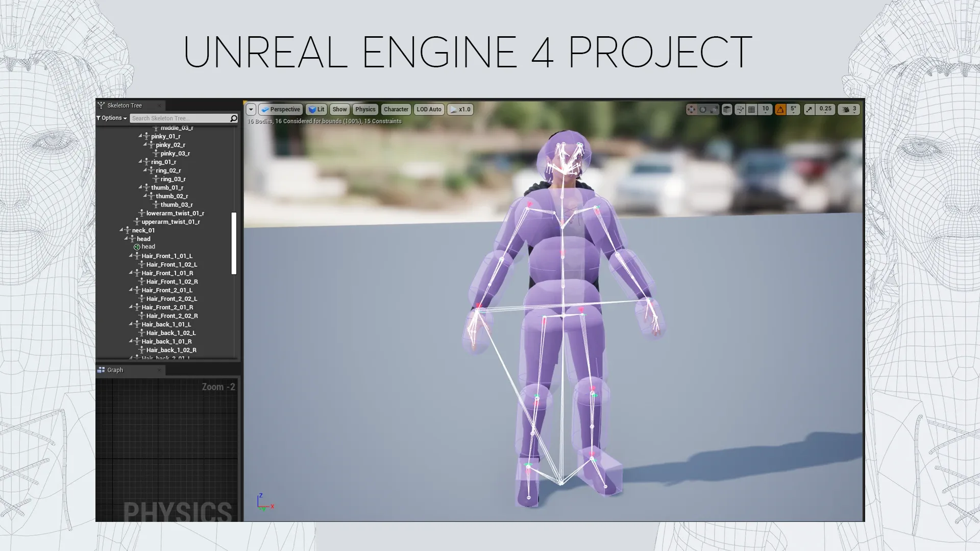
Task: Toggle scale snapping arrow icon
Action: pyautogui.click(x=809, y=109)
